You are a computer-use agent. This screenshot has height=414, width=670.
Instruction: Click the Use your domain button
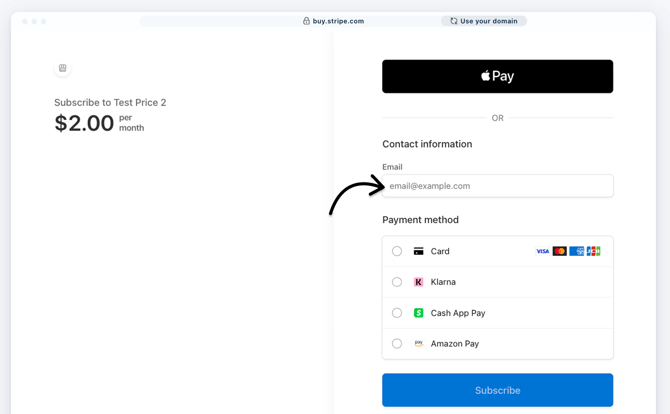tap(484, 21)
